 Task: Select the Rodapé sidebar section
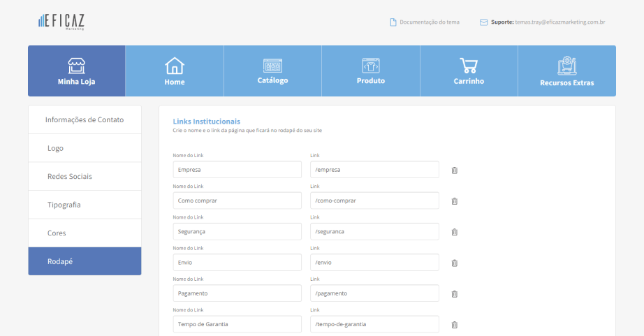point(85,261)
